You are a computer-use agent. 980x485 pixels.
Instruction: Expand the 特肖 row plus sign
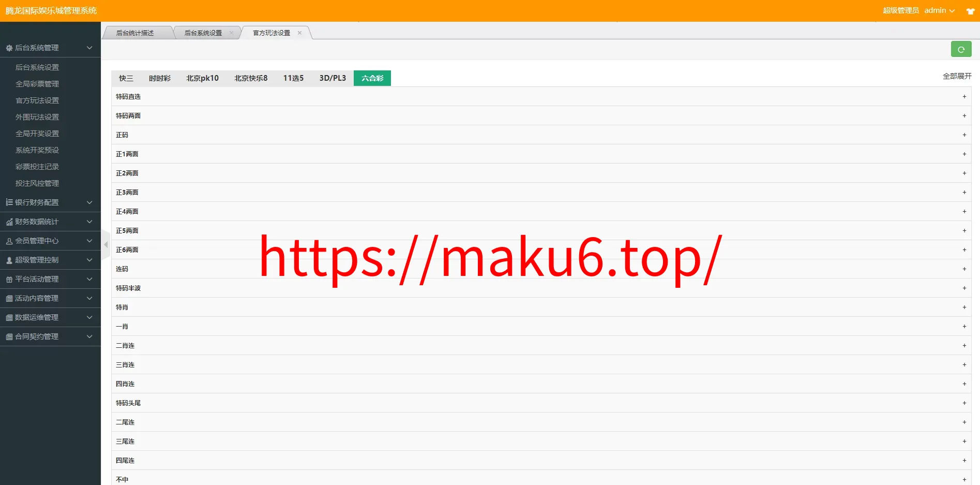tap(964, 307)
